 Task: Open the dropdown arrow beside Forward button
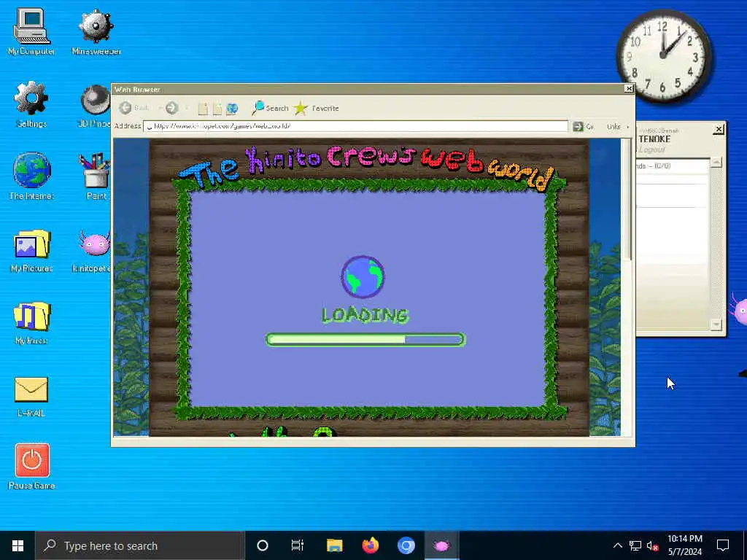pyautogui.click(x=186, y=109)
